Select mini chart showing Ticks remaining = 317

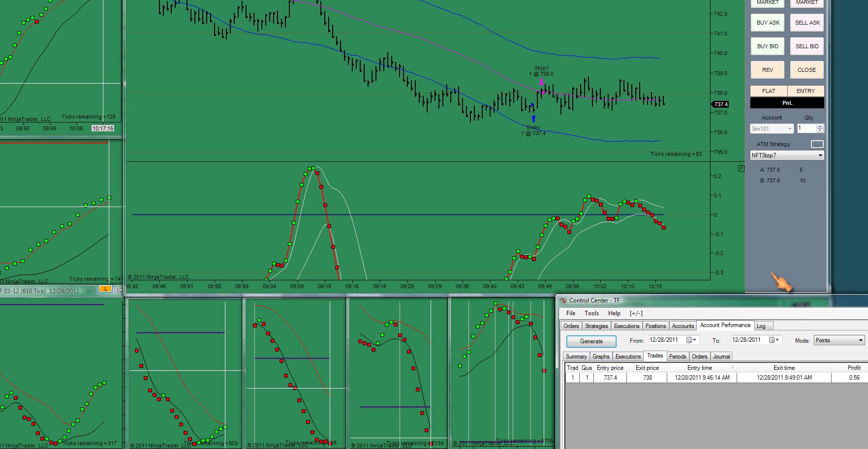[x=61, y=374]
